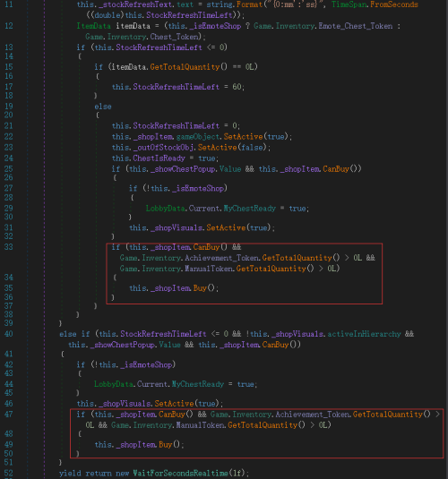448x479 pixels.
Task: Place cursor on _outOfStockObj on line 23
Action: tap(163, 148)
